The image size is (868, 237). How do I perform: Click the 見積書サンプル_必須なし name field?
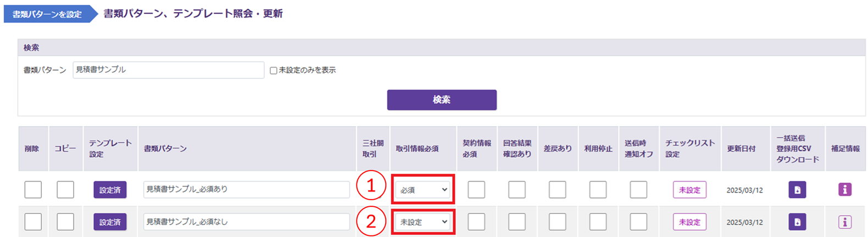246,222
